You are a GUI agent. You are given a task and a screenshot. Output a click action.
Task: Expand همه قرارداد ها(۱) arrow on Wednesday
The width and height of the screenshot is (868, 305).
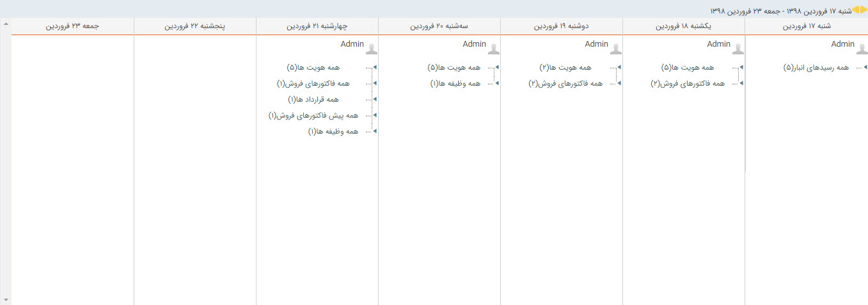pos(375,99)
